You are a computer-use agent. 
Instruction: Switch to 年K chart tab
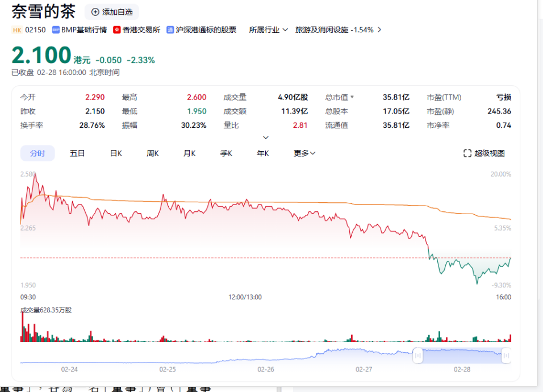point(263,153)
